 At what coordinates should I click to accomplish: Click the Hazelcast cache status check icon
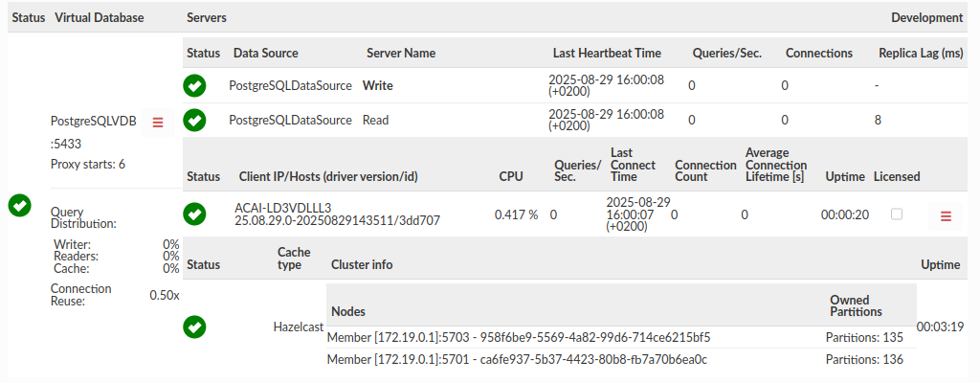click(x=194, y=327)
